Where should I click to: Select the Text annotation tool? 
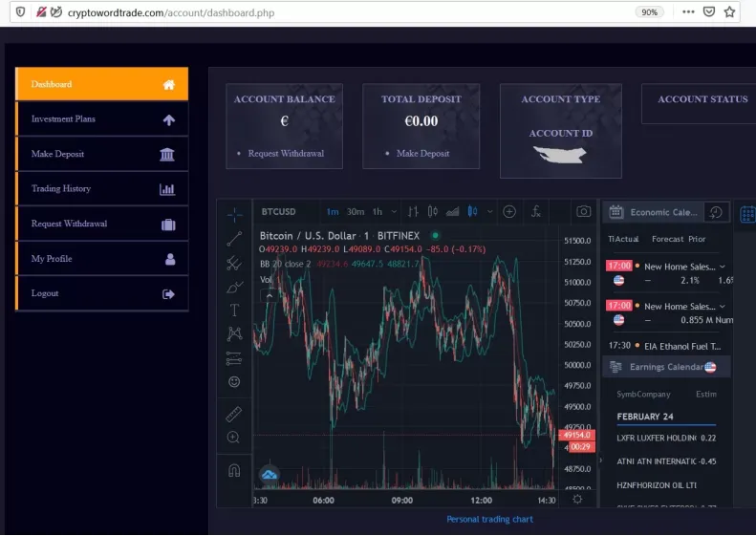coord(234,311)
